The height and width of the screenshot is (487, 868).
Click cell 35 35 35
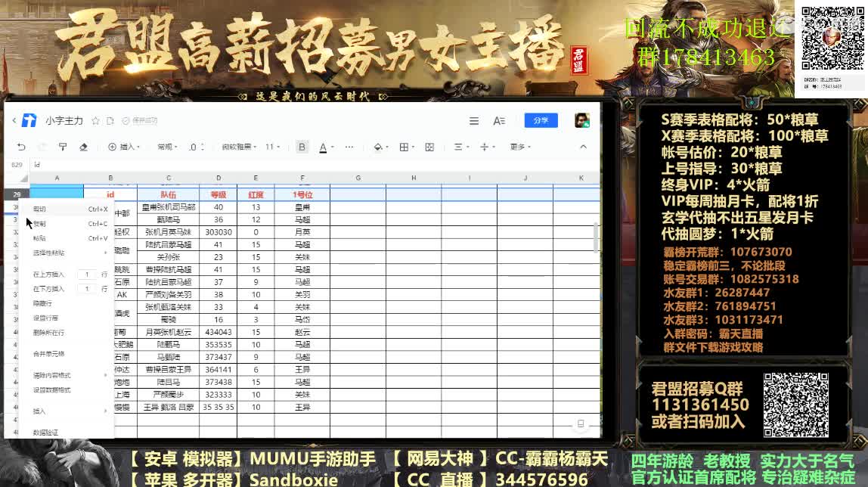[218, 407]
